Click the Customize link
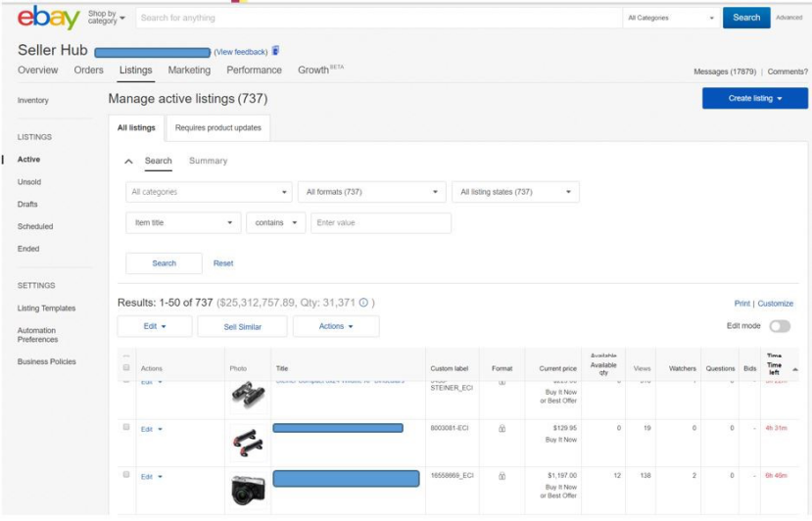Screen dimensions: 812x521 click(775, 304)
